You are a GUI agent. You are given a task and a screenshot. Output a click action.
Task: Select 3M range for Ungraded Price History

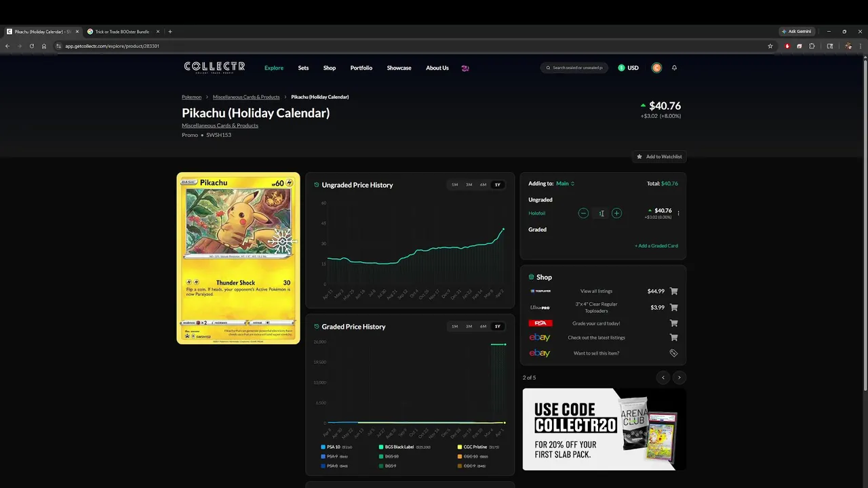469,184
